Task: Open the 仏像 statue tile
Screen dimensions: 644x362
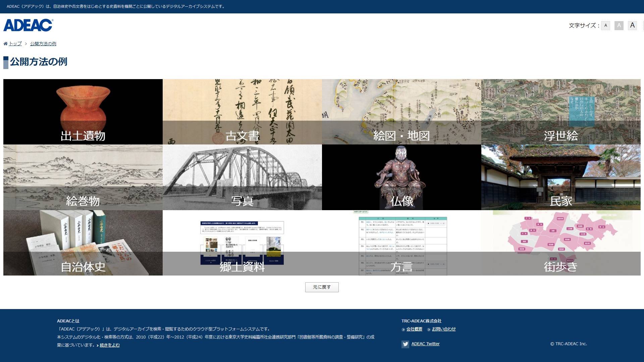Action: tap(401, 177)
